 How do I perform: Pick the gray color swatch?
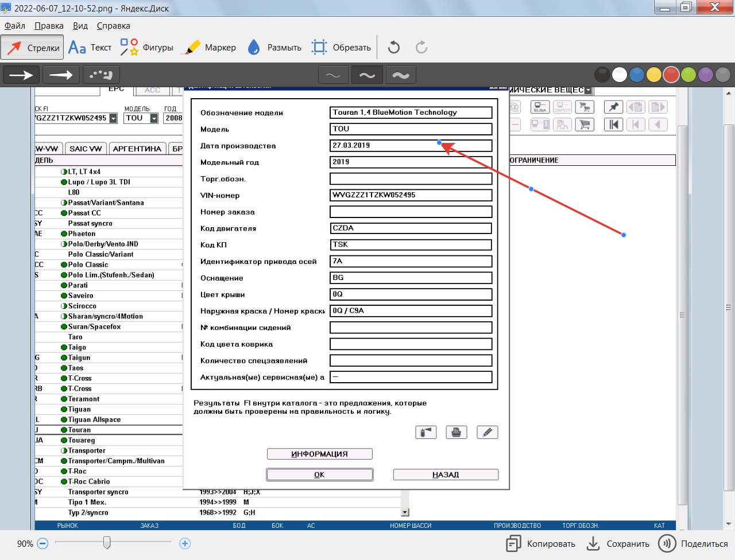pos(723,75)
